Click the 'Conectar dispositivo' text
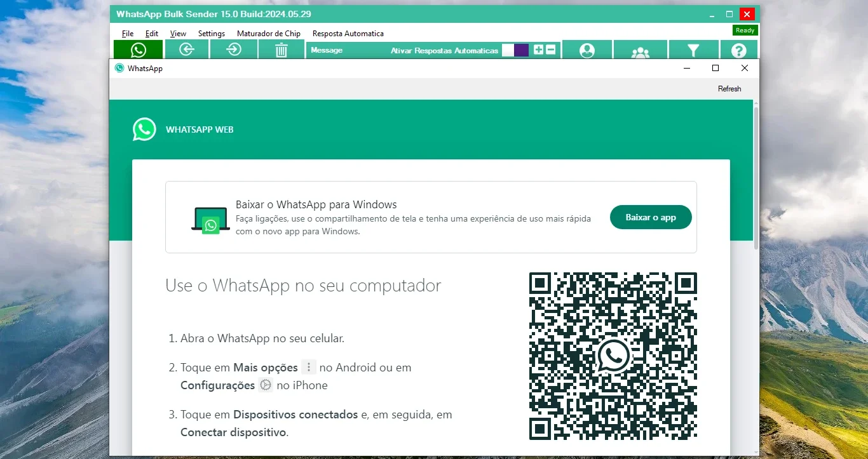The image size is (868, 459). 233,432
